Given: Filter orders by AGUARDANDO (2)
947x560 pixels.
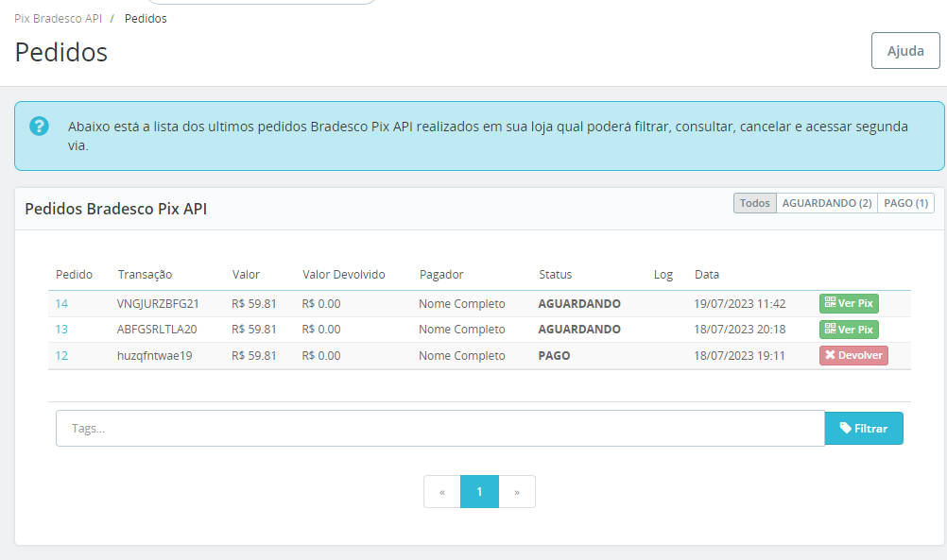Looking at the screenshot, I should (x=827, y=203).
